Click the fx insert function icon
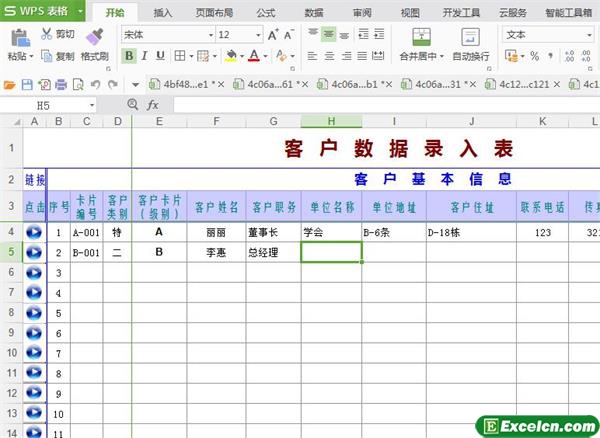This screenshot has height=438, width=600. click(153, 104)
